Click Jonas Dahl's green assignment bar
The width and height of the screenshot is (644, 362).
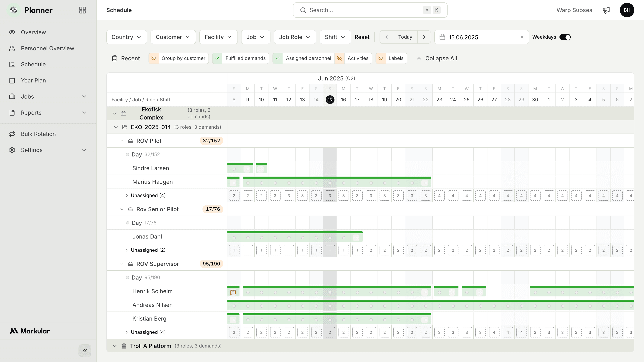tap(295, 236)
